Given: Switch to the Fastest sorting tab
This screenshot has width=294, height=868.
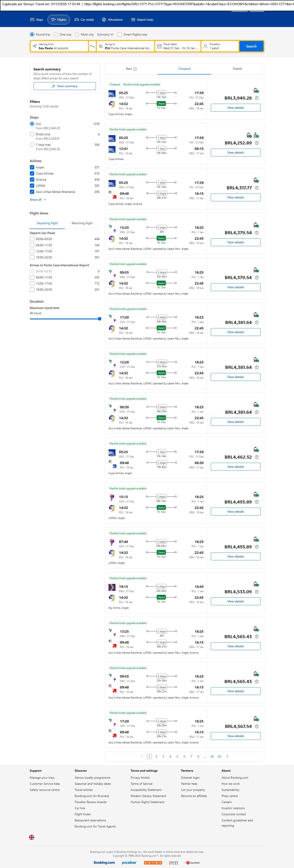Looking at the screenshot, I should pos(237,69).
